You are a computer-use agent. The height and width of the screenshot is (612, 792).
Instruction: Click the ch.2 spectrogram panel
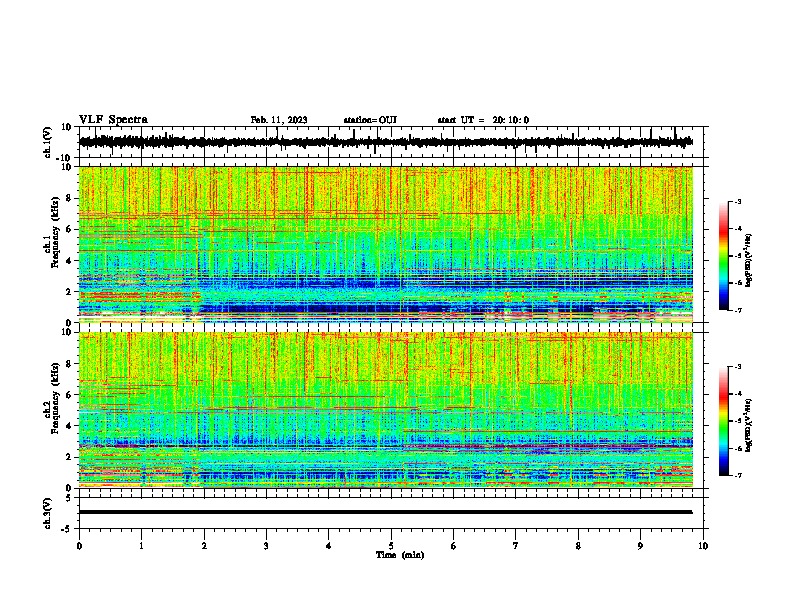(386, 410)
